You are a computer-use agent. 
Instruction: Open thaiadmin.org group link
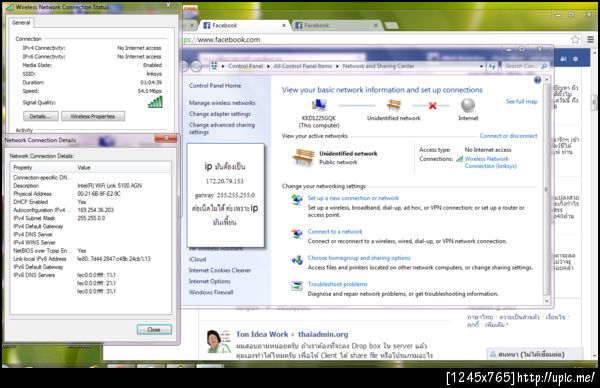pos(323,334)
